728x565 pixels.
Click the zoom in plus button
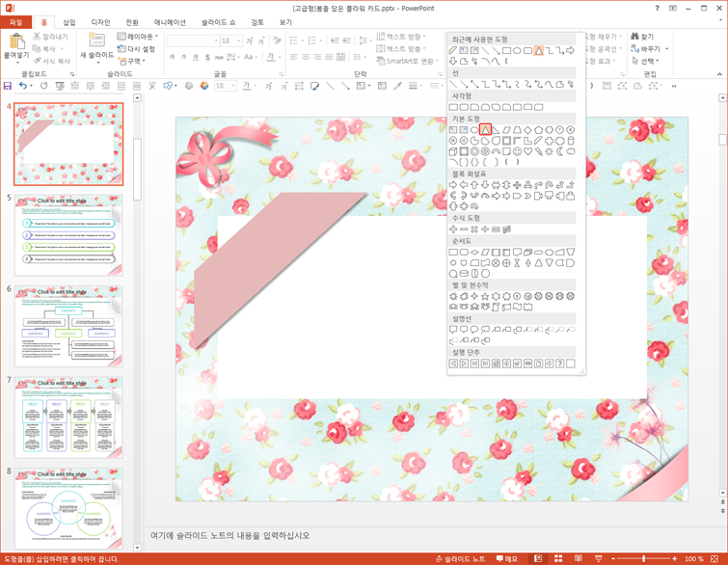[674, 558]
